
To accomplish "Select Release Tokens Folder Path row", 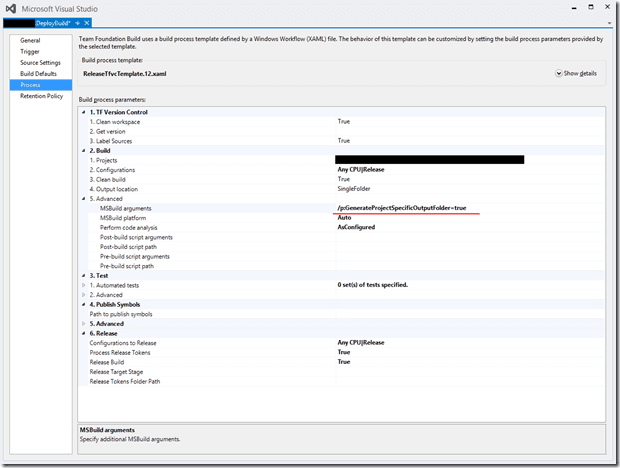I will click(342, 381).
